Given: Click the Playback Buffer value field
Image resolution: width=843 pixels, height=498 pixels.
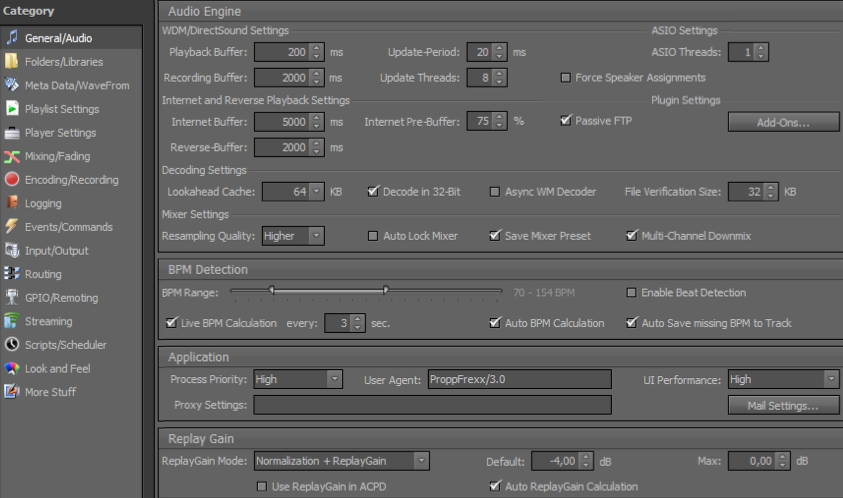Looking at the screenshot, I should pyautogui.click(x=282, y=52).
